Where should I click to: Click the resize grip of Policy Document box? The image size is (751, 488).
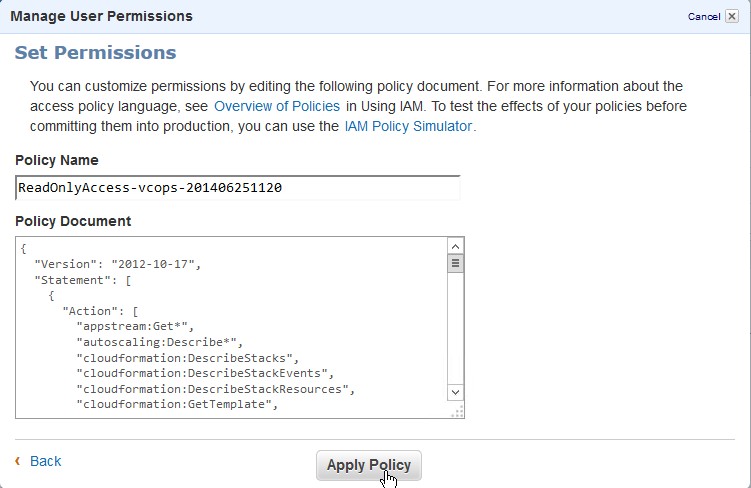pos(458,411)
